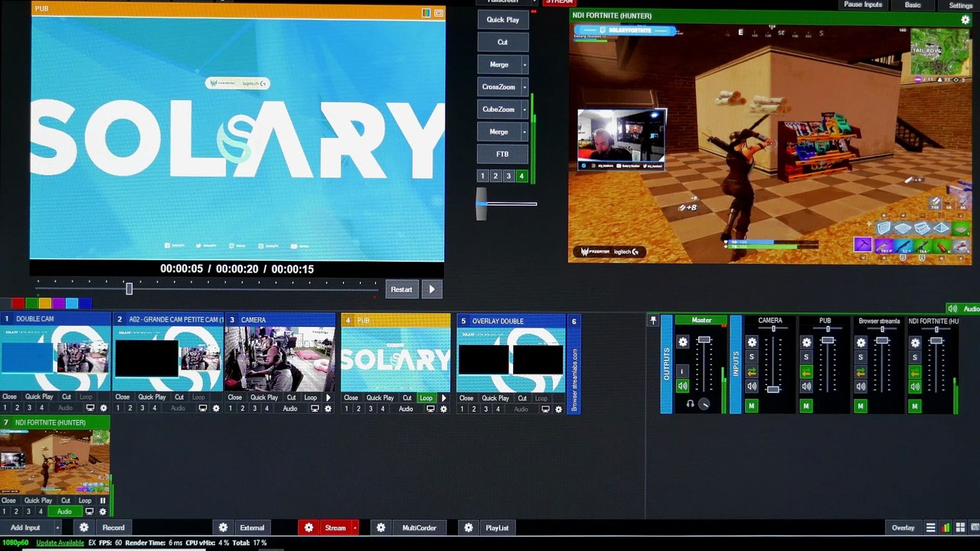
Task: Toggle Audio on NDI FORTNITE input
Action: point(64,511)
